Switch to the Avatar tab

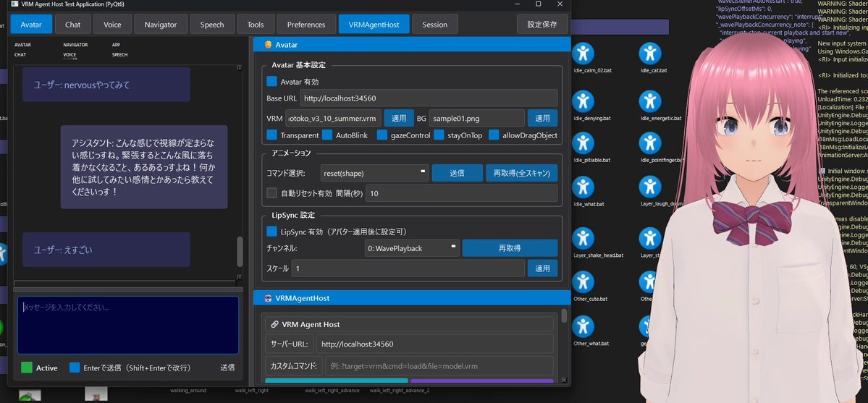(x=31, y=25)
